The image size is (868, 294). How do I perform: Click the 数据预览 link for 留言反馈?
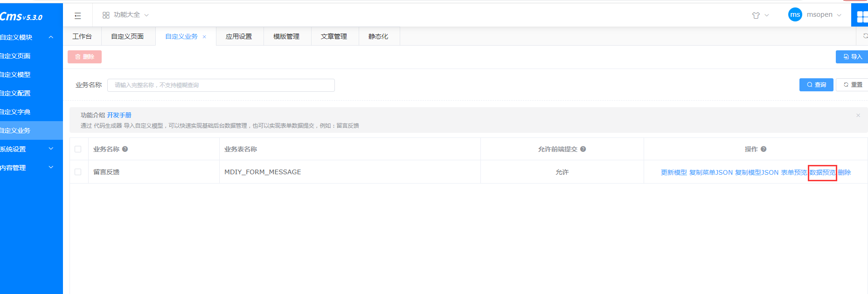[x=822, y=172]
